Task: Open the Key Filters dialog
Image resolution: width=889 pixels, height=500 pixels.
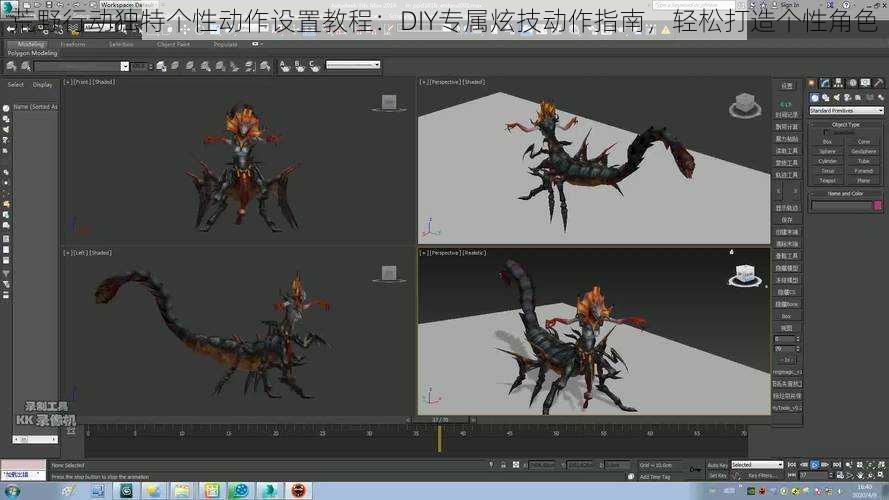Action: (x=761, y=476)
